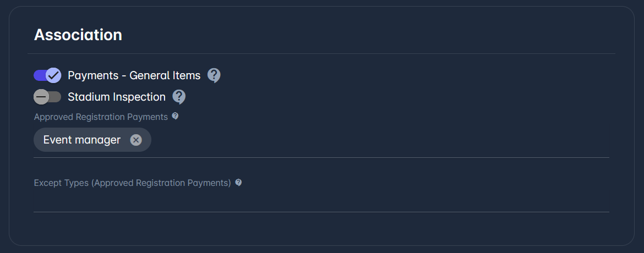Click the divider below the Association heading
This screenshot has width=644, height=253.
click(321, 54)
